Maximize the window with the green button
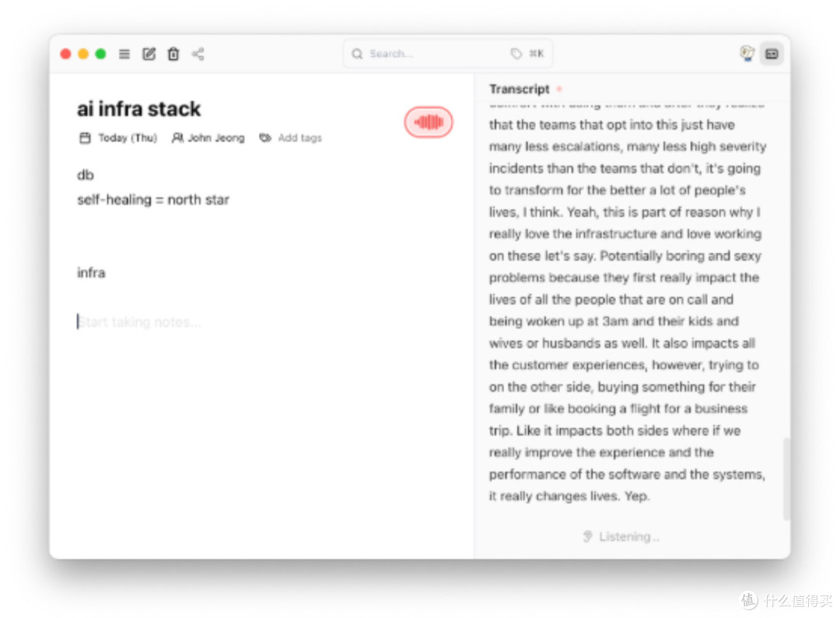 [100, 54]
